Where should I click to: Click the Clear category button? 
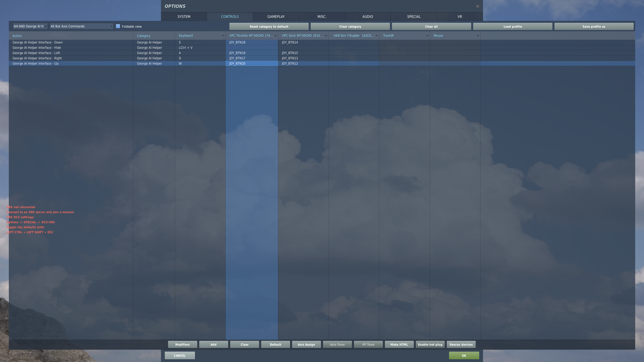(x=350, y=26)
